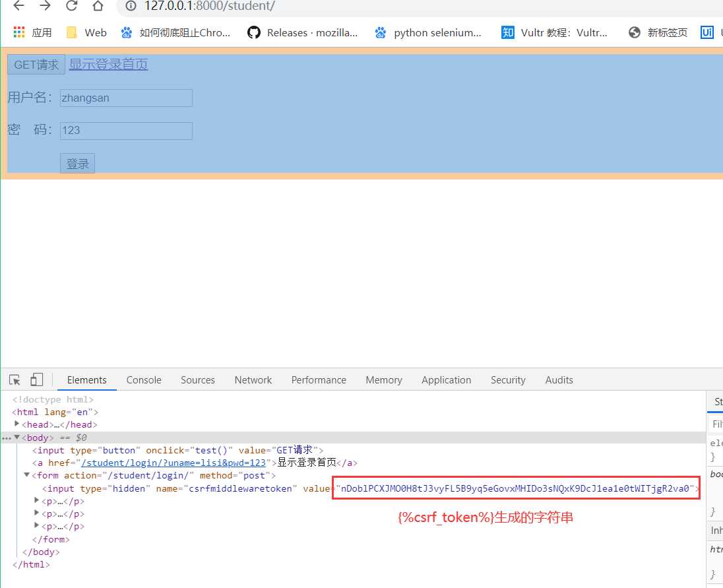Screen dimensions: 723x588
Task: Open the Releases mozilla GitHub bookmark
Action: (x=303, y=32)
